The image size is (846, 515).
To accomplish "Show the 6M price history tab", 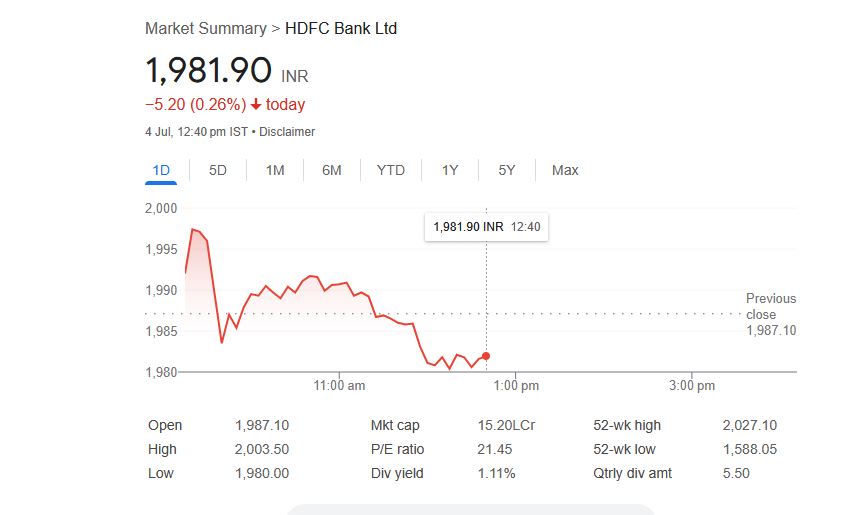I will pos(332,170).
